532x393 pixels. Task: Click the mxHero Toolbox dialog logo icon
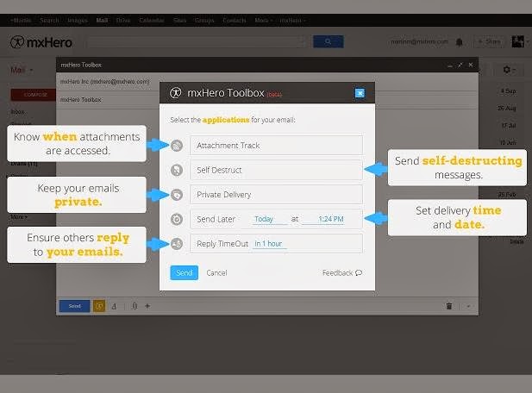[175, 92]
